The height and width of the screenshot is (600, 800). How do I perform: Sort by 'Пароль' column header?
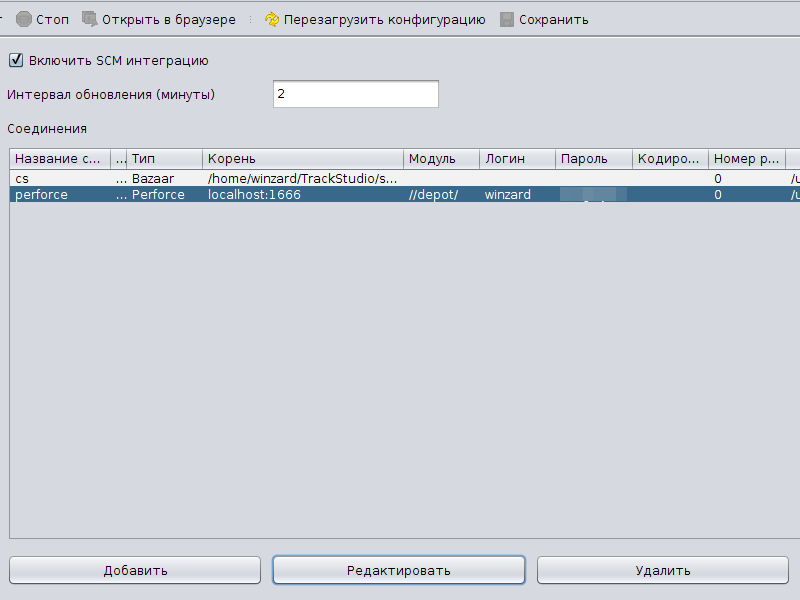click(593, 159)
